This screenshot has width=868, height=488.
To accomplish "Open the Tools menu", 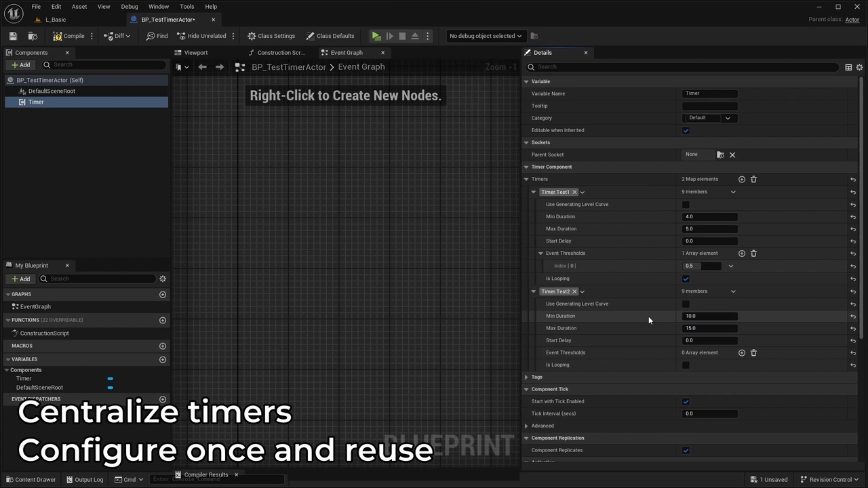I will 187,7.
